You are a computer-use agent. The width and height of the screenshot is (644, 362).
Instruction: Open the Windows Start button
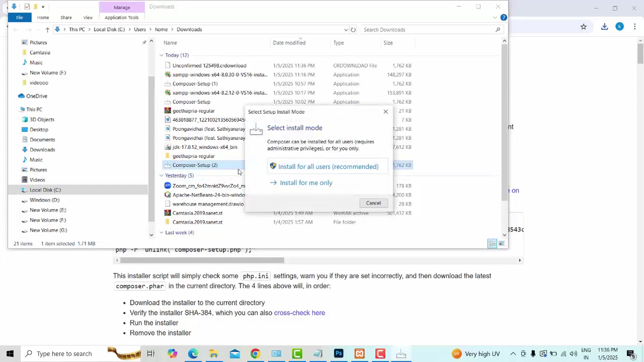click(10, 354)
